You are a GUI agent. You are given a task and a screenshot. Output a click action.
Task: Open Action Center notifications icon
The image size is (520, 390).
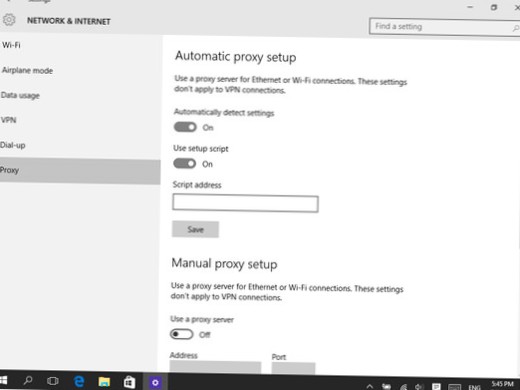click(x=436, y=387)
